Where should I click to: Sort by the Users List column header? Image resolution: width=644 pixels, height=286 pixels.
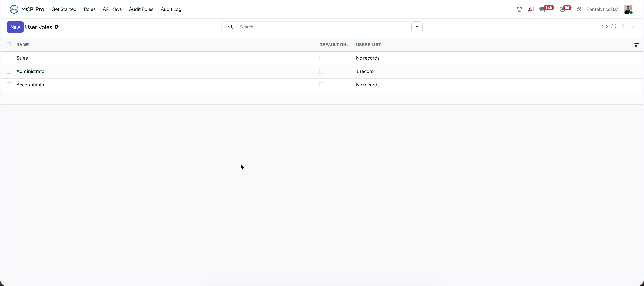368,45
